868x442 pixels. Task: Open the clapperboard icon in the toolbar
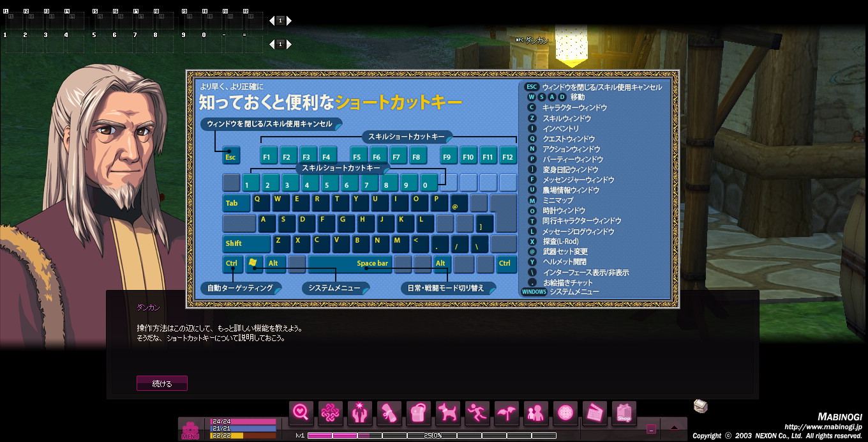pyautogui.click(x=595, y=413)
